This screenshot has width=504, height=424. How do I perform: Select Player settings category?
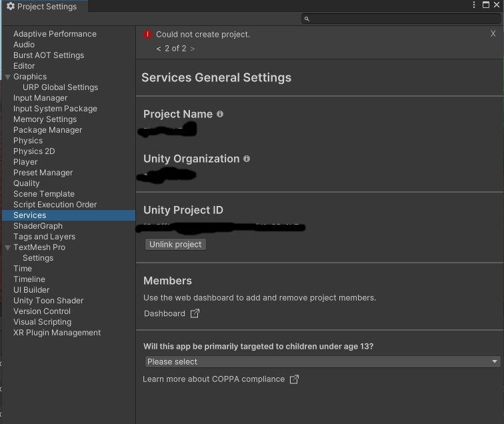25,162
